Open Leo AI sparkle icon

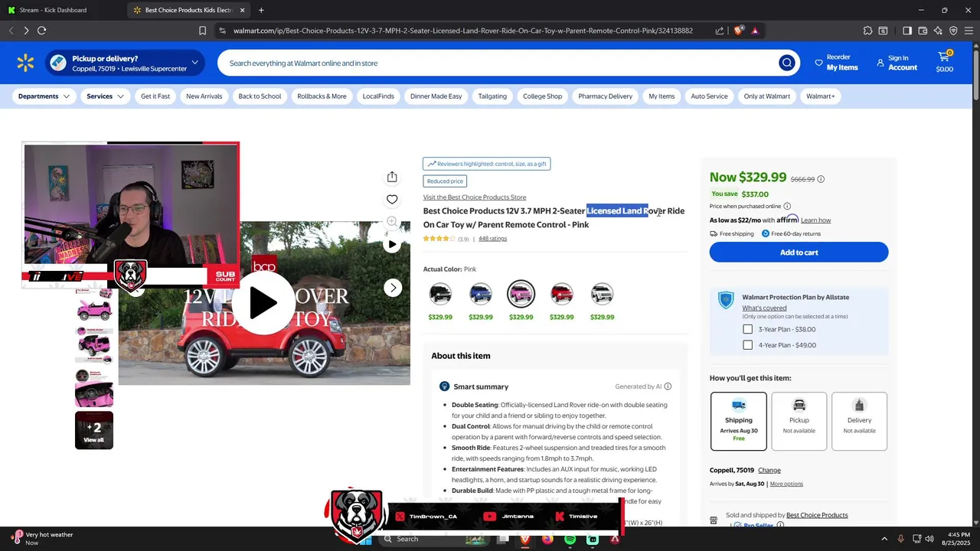(x=938, y=31)
